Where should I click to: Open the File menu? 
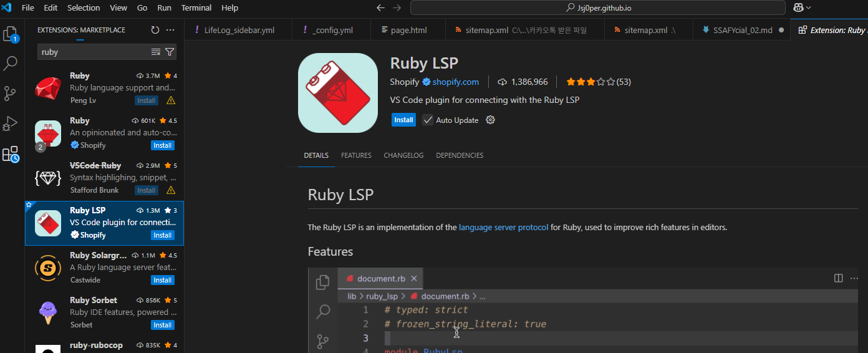coord(28,8)
